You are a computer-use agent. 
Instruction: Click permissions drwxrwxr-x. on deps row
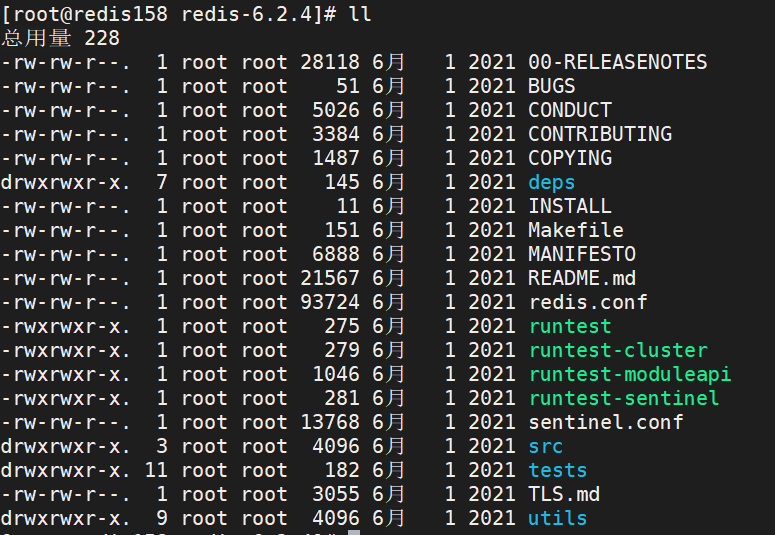point(66,182)
